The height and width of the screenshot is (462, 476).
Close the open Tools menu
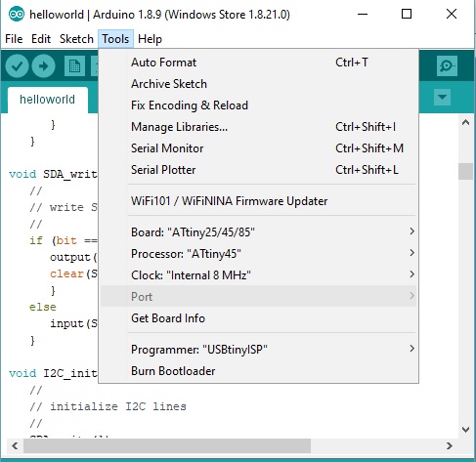(x=115, y=39)
